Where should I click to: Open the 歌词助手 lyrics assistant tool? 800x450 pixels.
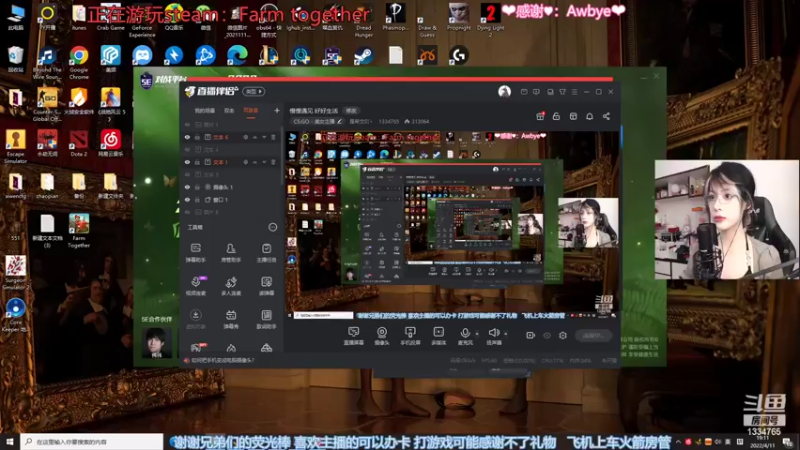click(266, 319)
